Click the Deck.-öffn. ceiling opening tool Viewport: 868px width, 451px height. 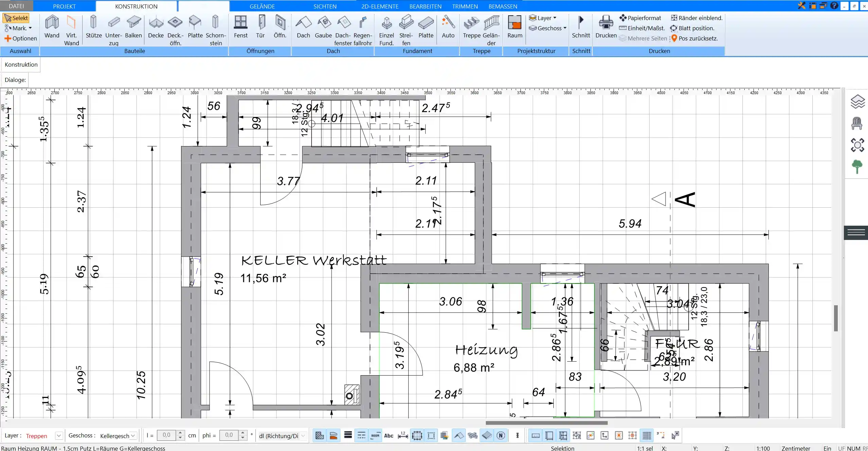pos(175,30)
